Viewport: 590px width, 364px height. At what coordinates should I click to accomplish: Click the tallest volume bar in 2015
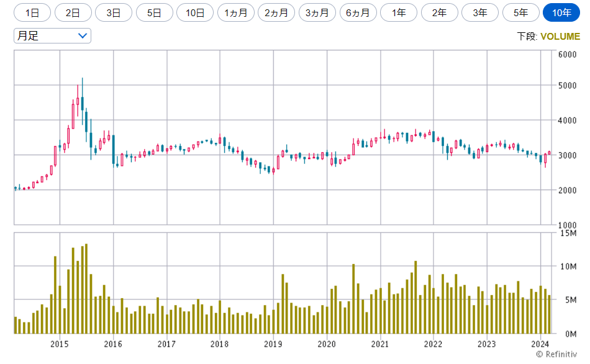(x=86, y=288)
